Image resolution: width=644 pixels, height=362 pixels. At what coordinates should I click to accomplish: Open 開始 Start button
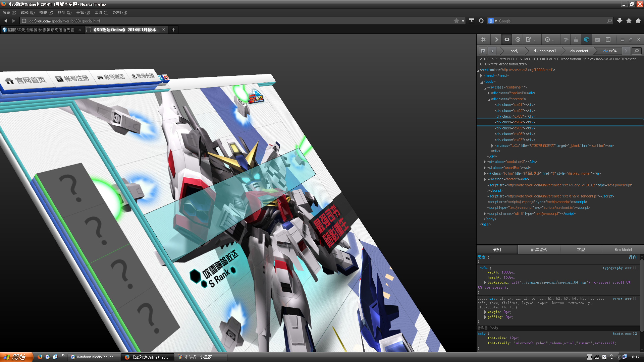[x=16, y=357]
